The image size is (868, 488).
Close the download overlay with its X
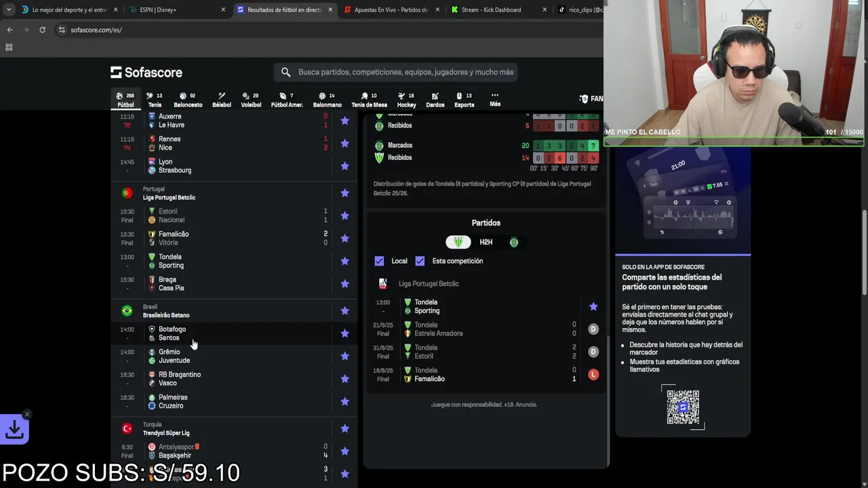tap(27, 413)
